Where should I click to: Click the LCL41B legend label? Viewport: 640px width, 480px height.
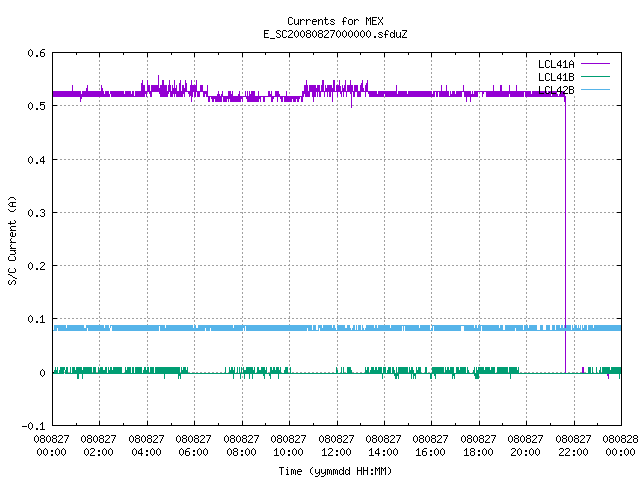coord(556,77)
